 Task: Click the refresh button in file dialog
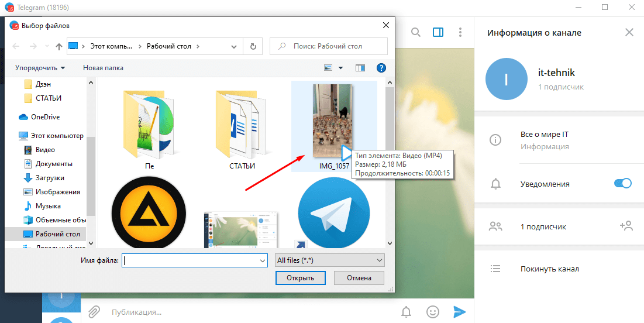click(253, 46)
